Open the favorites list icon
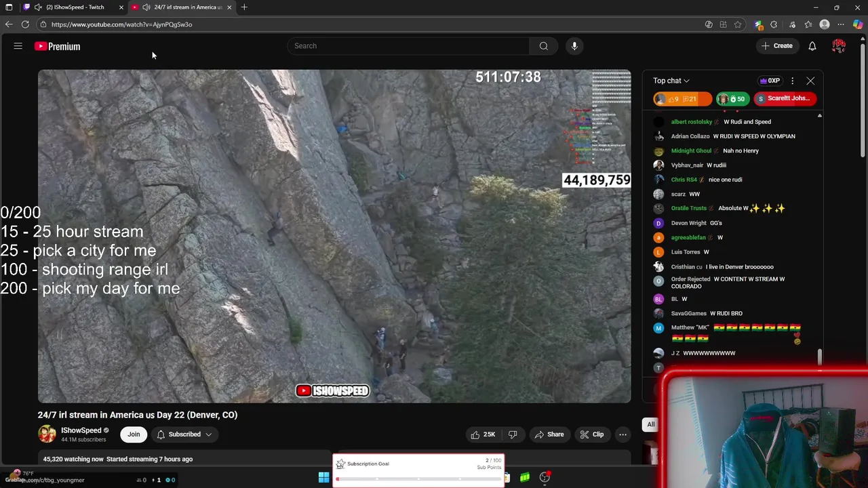868x488 pixels. coord(808,24)
